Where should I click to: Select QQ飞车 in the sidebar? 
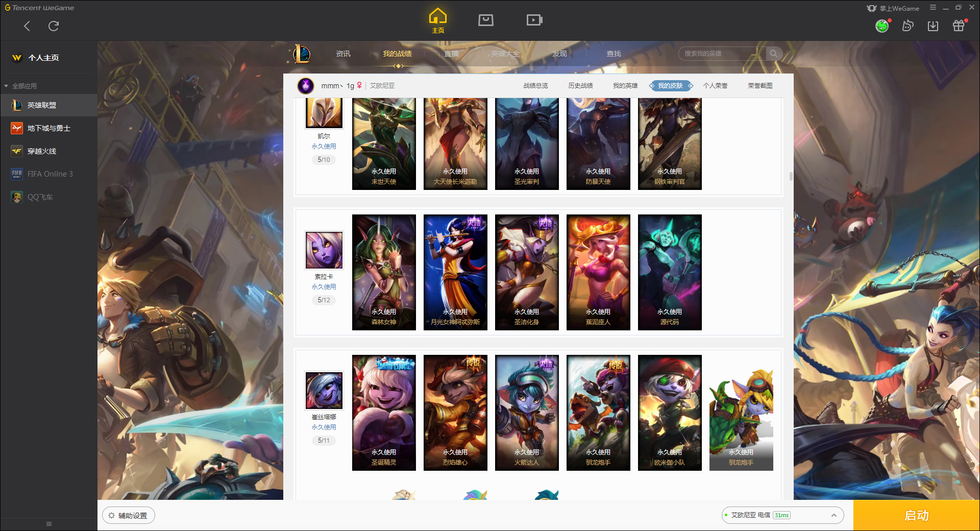(x=48, y=197)
